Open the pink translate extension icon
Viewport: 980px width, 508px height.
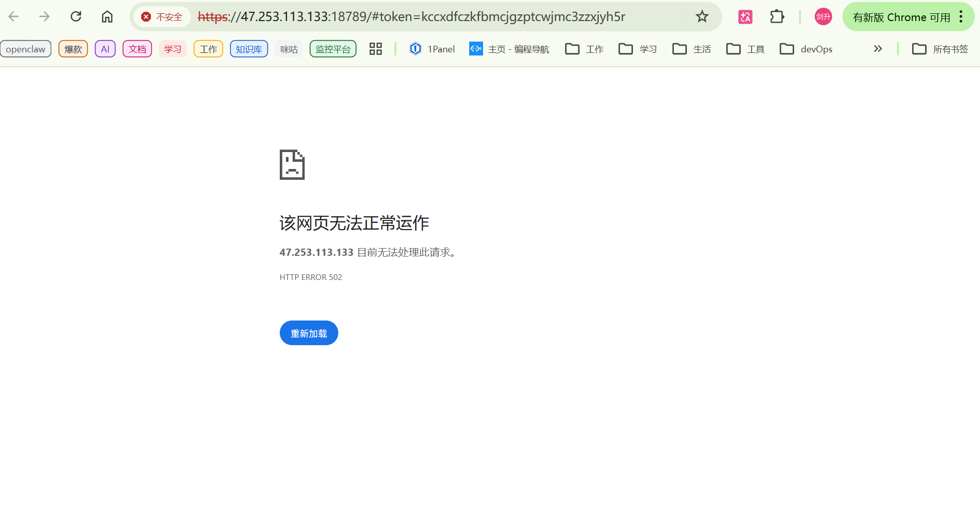point(745,17)
